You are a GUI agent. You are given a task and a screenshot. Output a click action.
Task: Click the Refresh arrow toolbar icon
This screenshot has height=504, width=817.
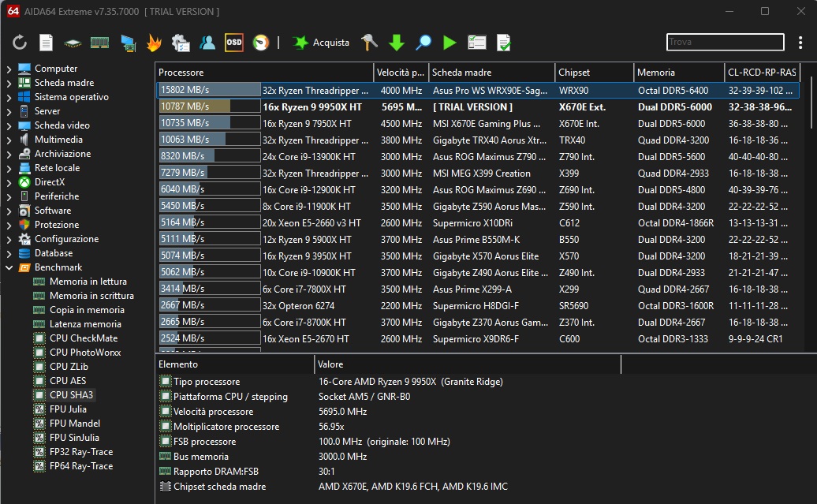coord(19,43)
